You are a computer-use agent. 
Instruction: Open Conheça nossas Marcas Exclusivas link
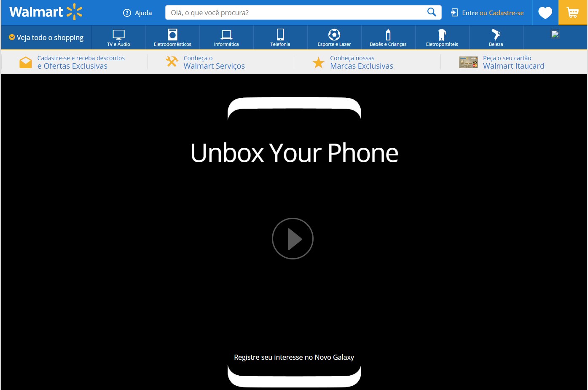pyautogui.click(x=362, y=62)
